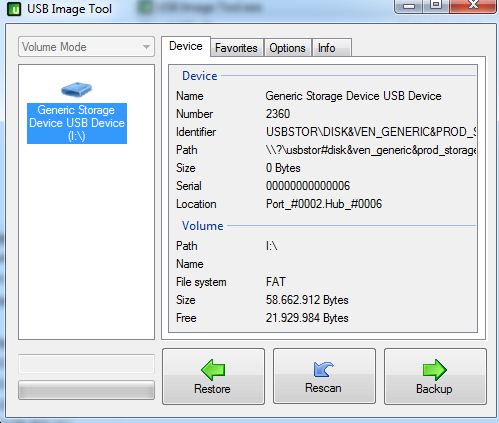Click the free space 21.929.984 Bytes

coord(307,318)
